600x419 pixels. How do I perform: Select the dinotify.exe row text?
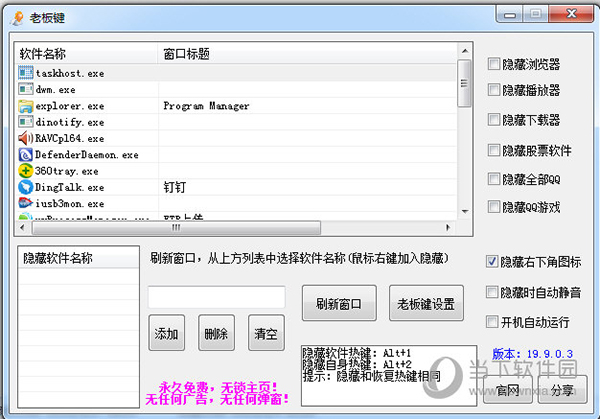[70, 122]
